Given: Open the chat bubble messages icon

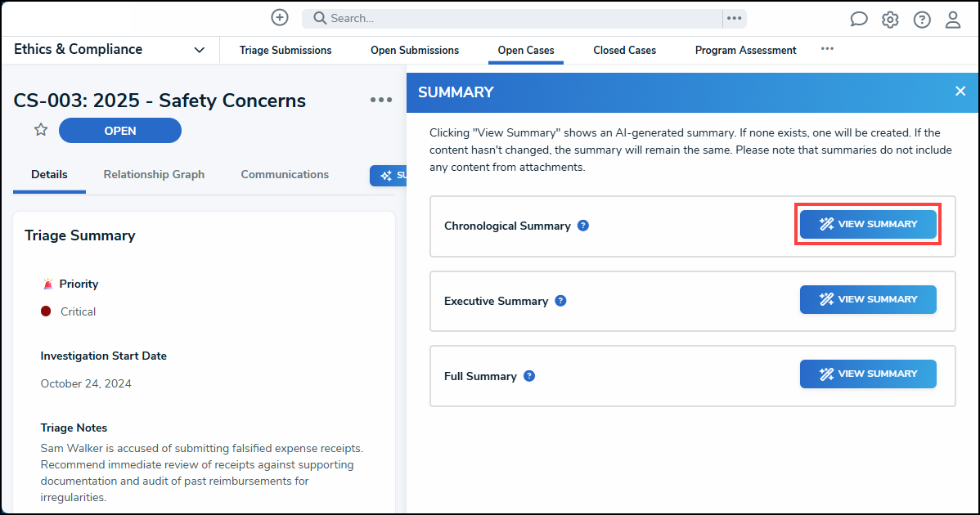Looking at the screenshot, I should pos(858,20).
